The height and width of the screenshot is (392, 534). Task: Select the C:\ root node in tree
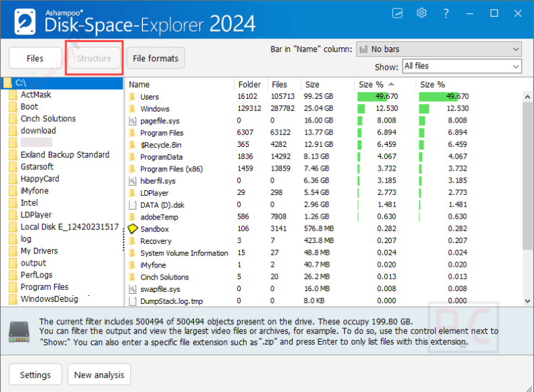point(62,83)
